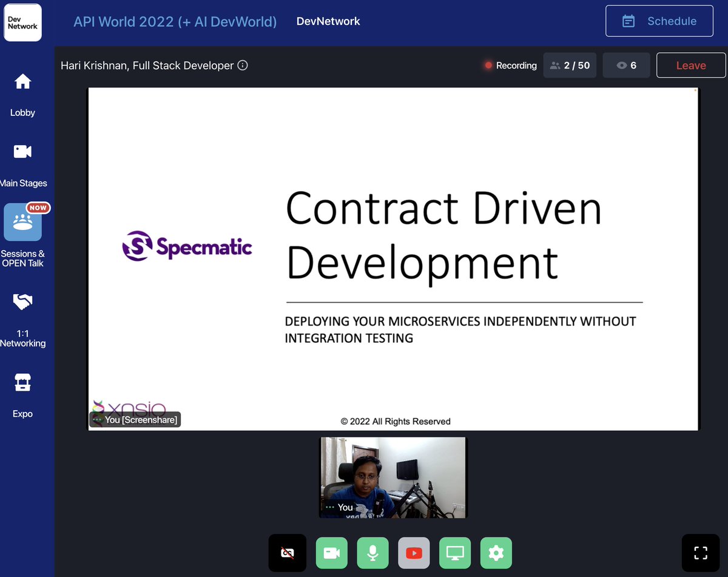This screenshot has width=728, height=577.
Task: Open settings gear
Action: [496, 553]
